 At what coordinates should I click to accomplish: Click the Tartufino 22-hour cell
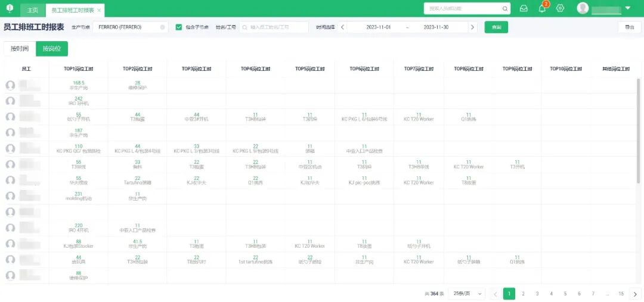137,180
